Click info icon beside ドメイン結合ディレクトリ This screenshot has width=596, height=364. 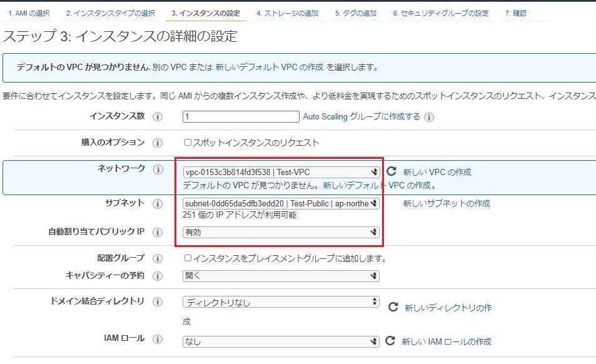pos(158,301)
